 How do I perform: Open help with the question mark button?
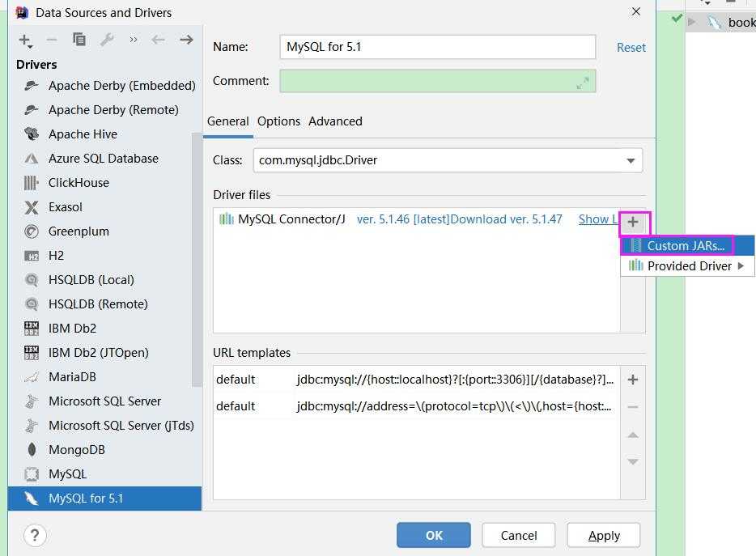coord(35,535)
